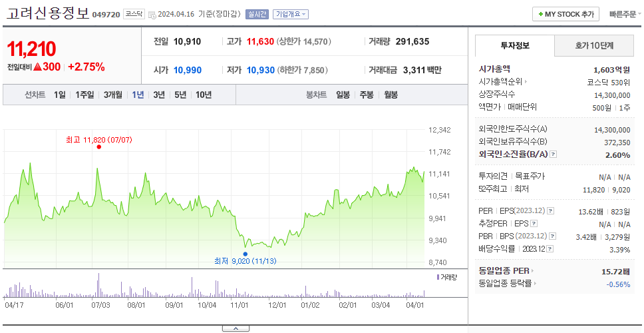644x333 pixels.
Task: Click the + MY STOCK 추가 button
Action: point(565,15)
